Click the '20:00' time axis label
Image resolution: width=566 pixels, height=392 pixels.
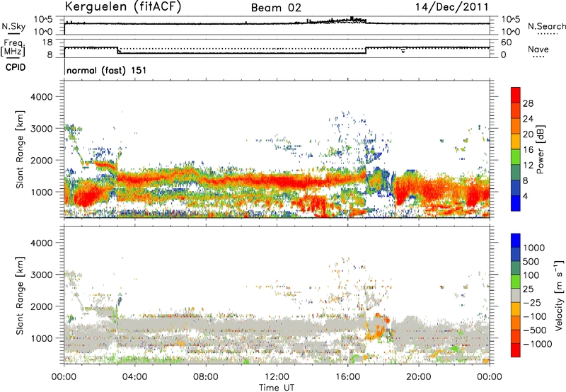pos(419,377)
